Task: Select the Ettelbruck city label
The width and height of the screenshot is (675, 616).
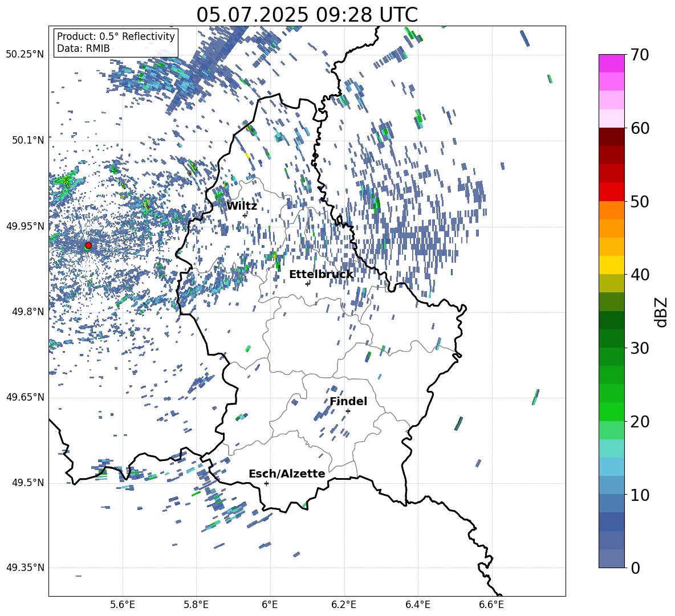Action: point(321,275)
